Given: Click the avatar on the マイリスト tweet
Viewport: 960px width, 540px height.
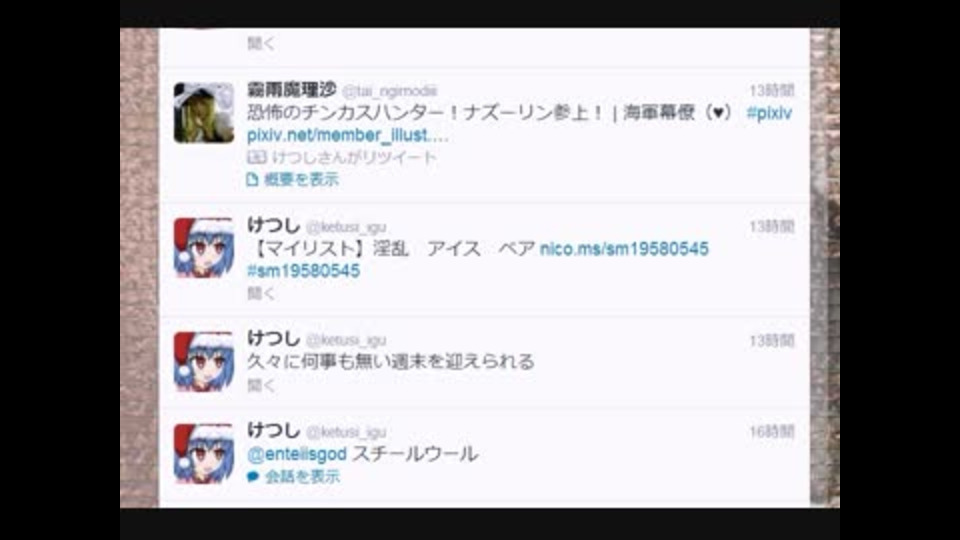Looking at the screenshot, I should point(203,247).
